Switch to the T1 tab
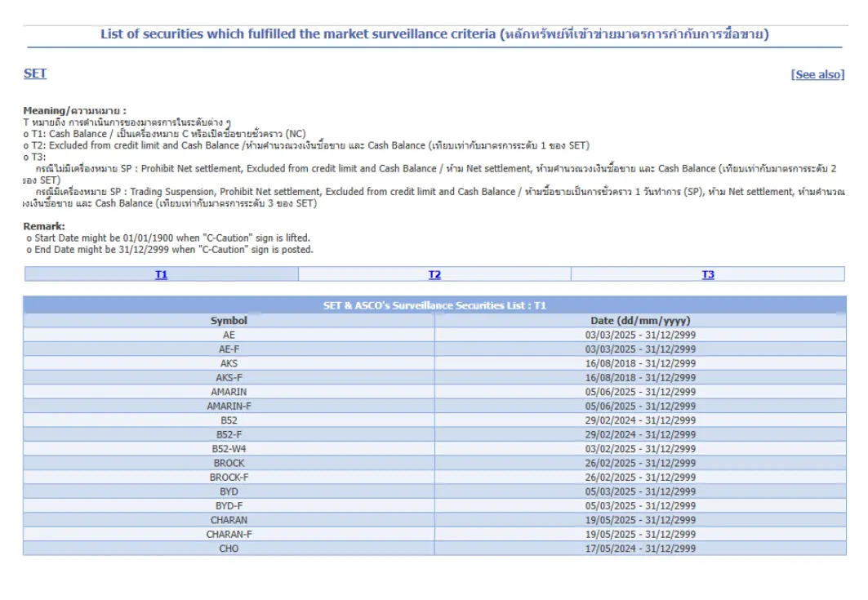Image resolution: width=868 pixels, height=600 pixels. pyautogui.click(x=162, y=275)
